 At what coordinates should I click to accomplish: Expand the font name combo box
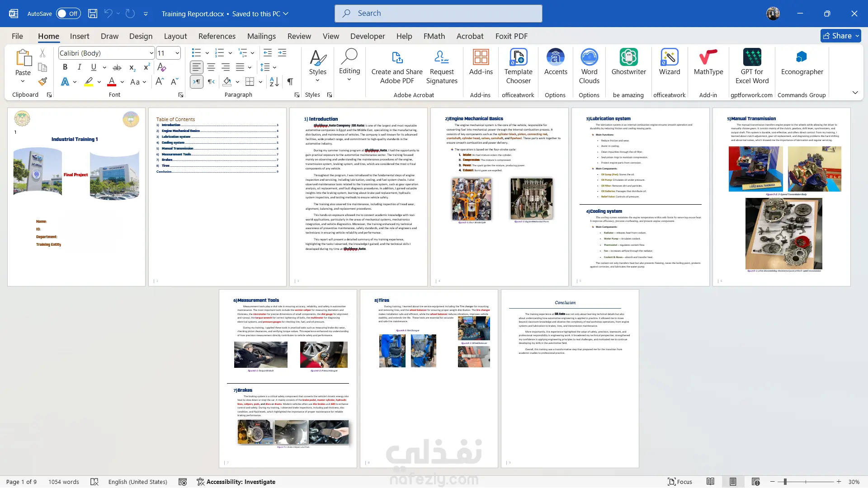click(x=151, y=53)
